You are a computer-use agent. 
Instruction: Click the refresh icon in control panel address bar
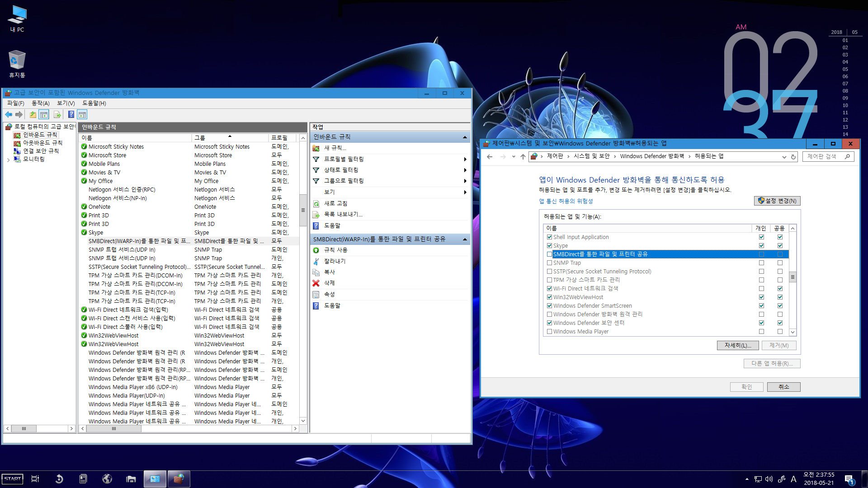(793, 157)
